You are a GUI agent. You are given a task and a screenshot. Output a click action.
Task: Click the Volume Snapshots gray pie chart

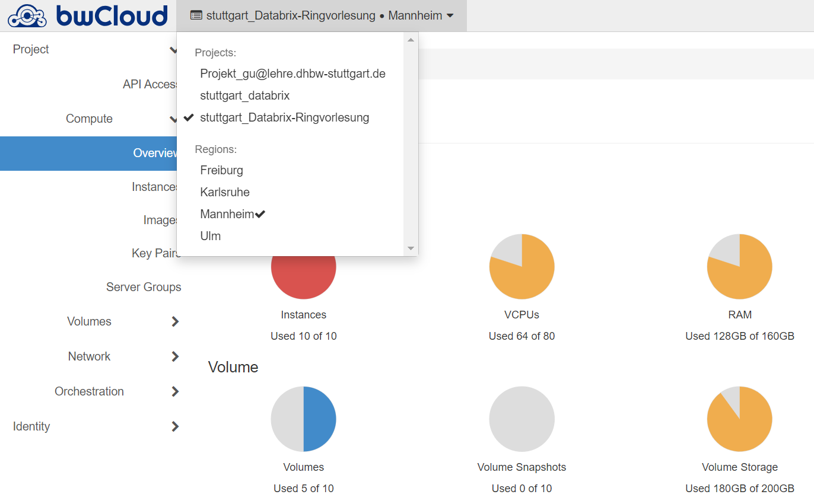coord(522,419)
